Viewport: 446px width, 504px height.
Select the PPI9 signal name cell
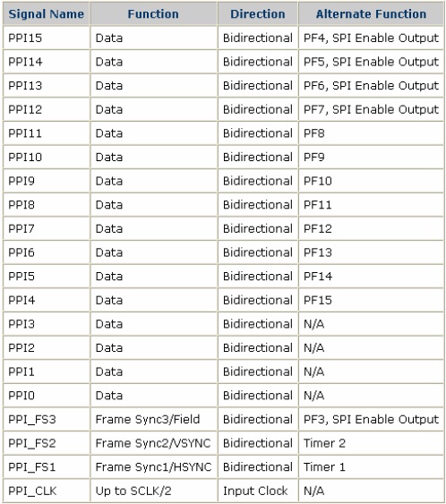click(x=47, y=181)
